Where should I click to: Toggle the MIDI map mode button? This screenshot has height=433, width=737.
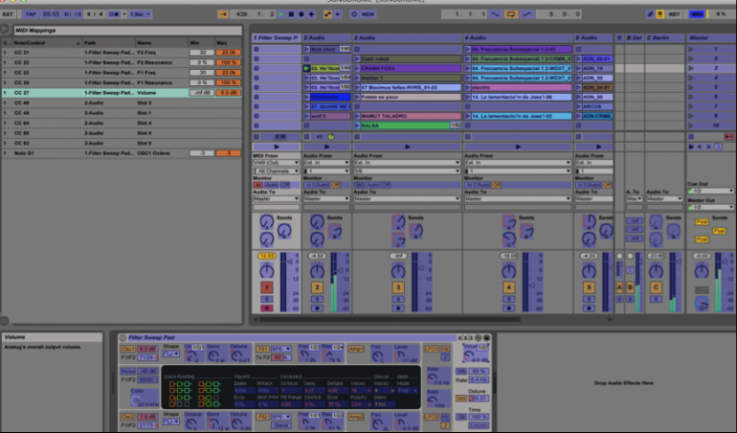click(697, 14)
